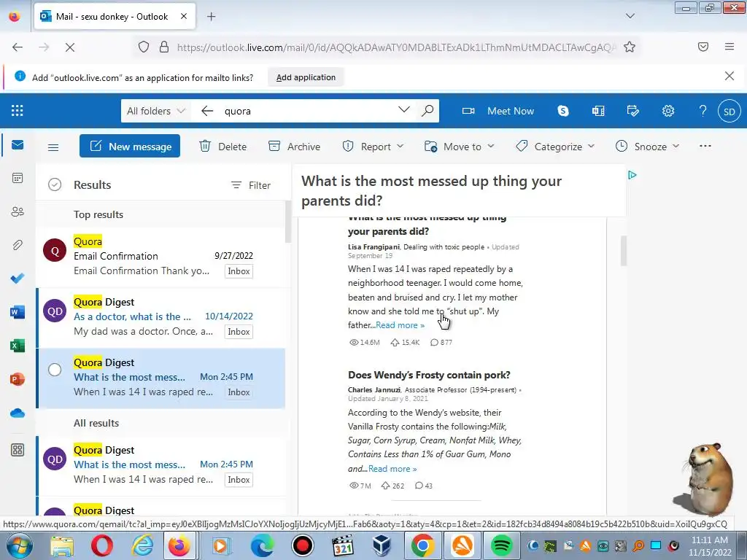This screenshot has width=747, height=560.
Task: Dismiss the mailto notification bar
Action: pos(729,76)
